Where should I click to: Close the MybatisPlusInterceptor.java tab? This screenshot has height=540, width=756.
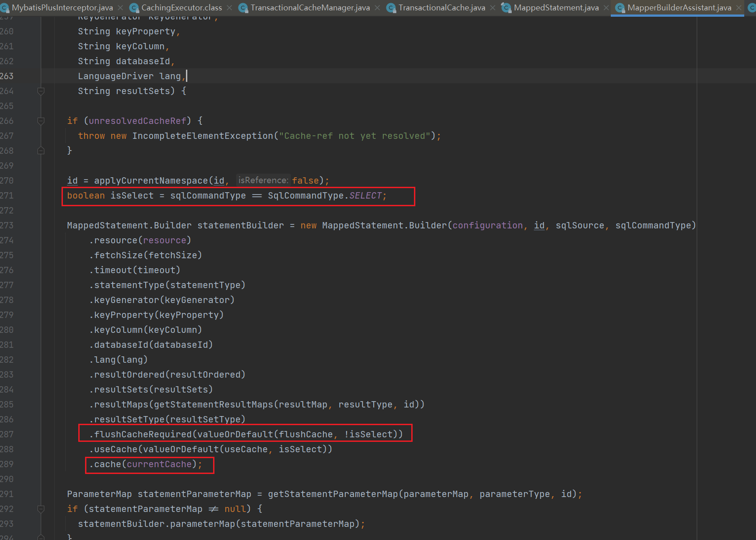(120, 8)
